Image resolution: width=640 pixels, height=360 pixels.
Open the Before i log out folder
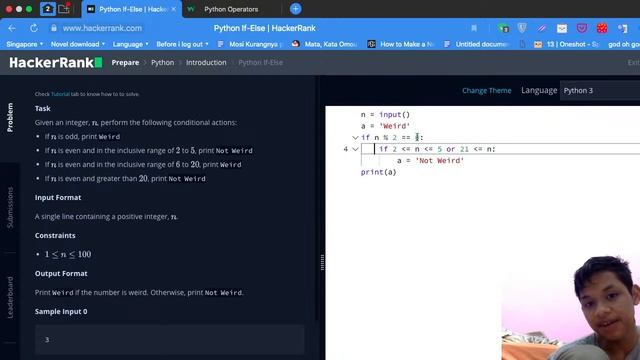(x=182, y=44)
